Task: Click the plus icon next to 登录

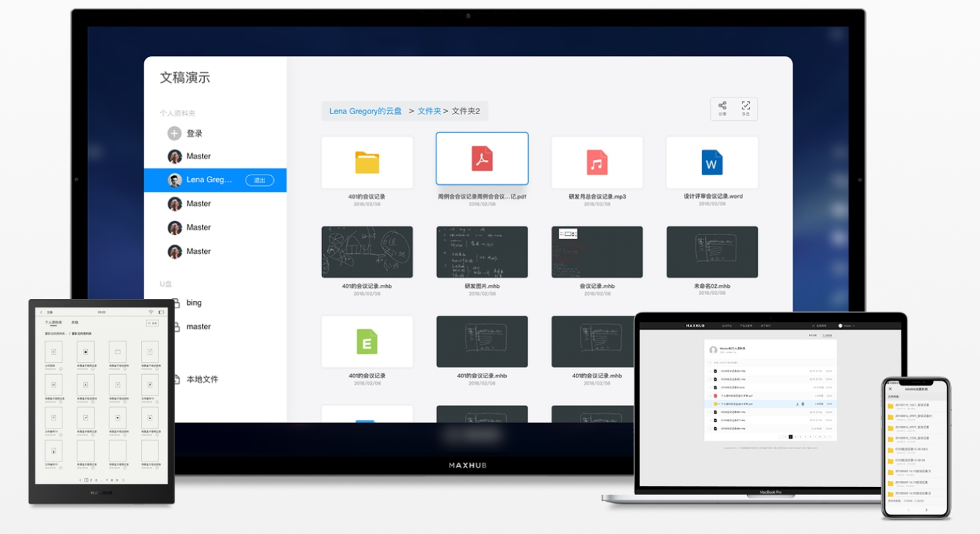Action: click(x=175, y=134)
